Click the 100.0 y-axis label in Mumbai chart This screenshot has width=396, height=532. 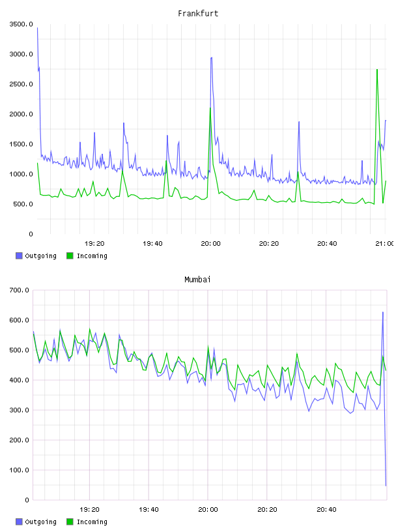point(20,470)
